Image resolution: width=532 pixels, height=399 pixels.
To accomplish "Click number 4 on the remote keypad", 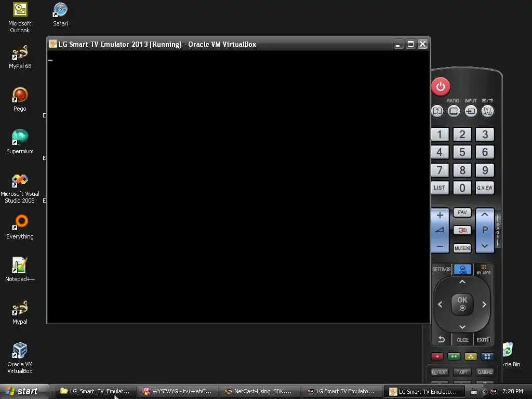I will pos(440,152).
